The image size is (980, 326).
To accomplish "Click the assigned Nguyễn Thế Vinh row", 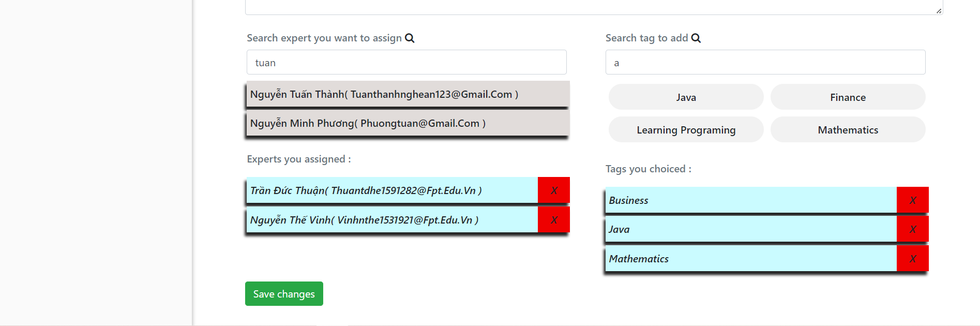I will (392, 220).
